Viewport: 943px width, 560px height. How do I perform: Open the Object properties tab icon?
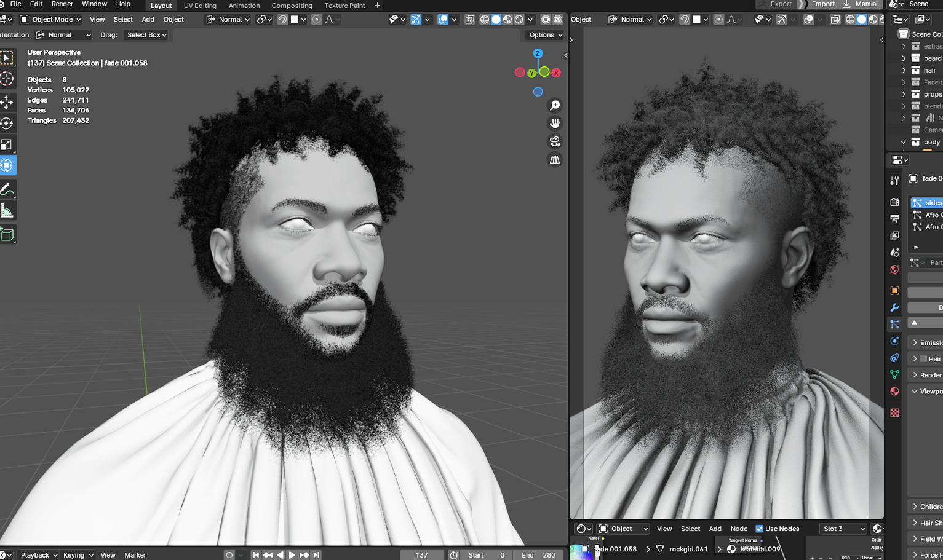(894, 290)
